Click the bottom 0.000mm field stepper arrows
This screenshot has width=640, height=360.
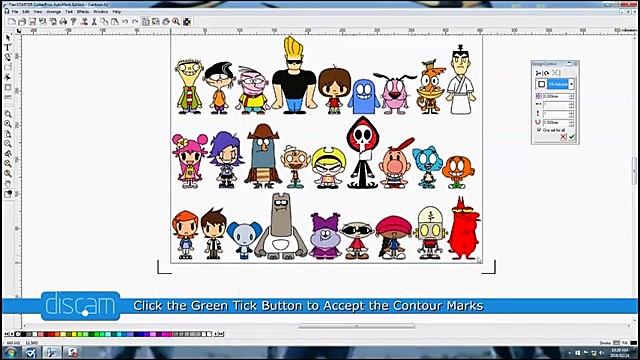click(571, 122)
